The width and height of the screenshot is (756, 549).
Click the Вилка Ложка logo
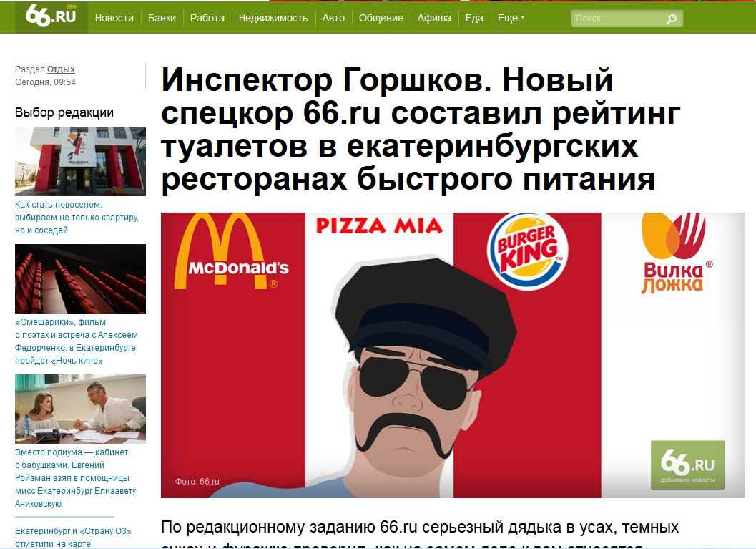[x=674, y=253]
